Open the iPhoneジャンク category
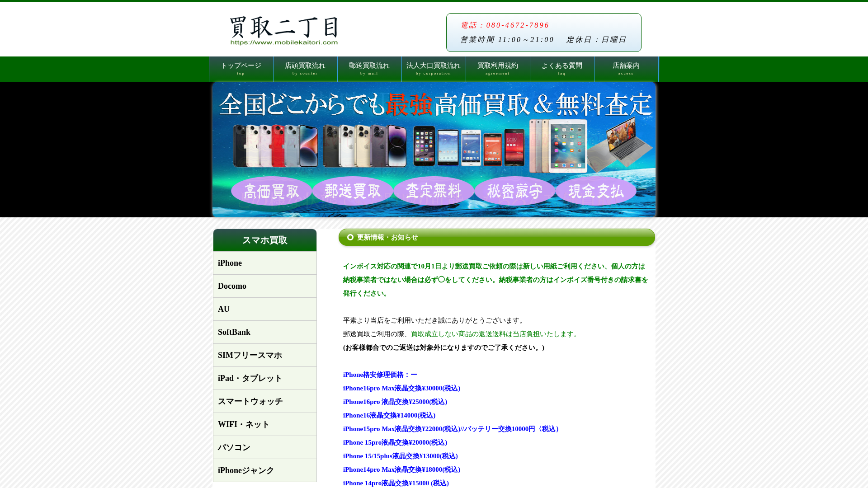Screen dimensions: 868x488 pyautogui.click(x=265, y=470)
